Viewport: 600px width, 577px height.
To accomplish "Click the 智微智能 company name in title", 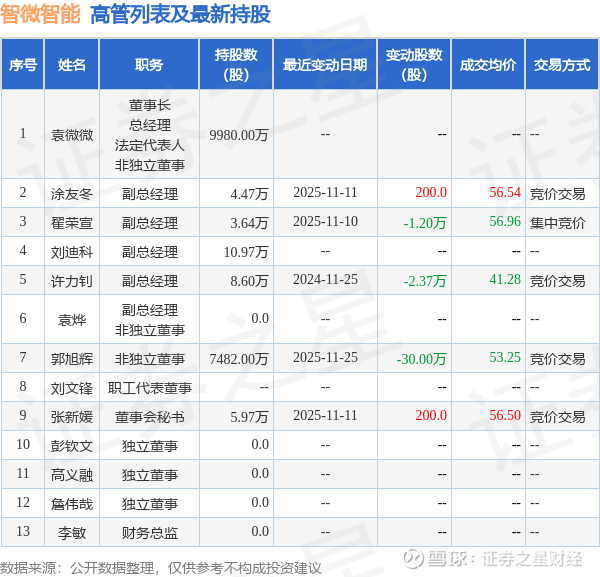I will 40,14.
